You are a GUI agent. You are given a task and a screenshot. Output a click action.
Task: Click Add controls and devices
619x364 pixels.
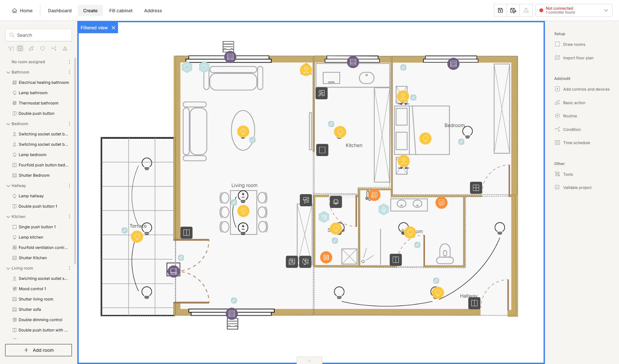click(x=582, y=89)
